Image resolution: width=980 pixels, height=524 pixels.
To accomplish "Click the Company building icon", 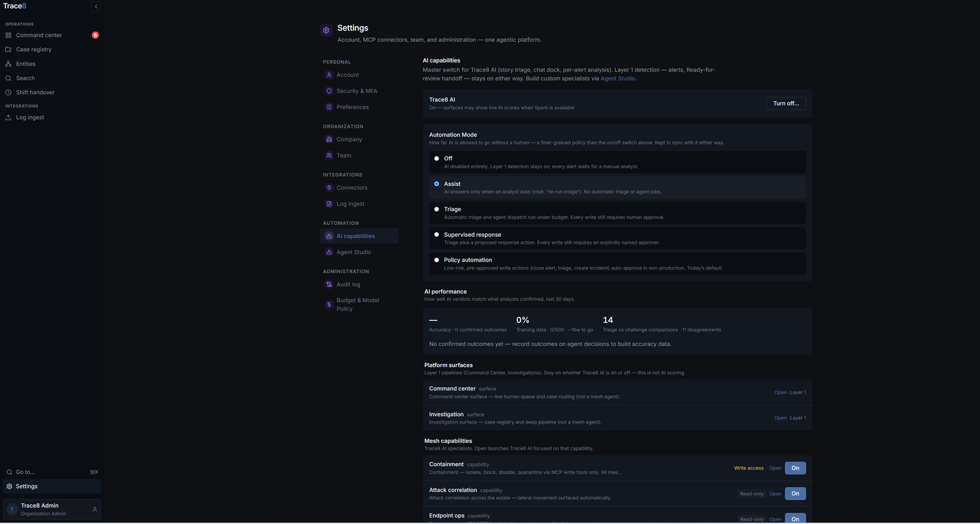I will [x=329, y=140].
